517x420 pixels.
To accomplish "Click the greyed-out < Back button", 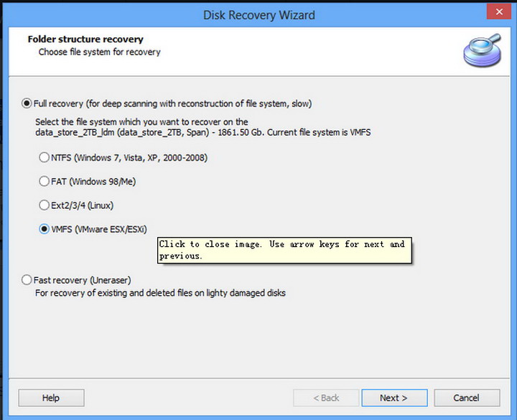I will coord(327,398).
